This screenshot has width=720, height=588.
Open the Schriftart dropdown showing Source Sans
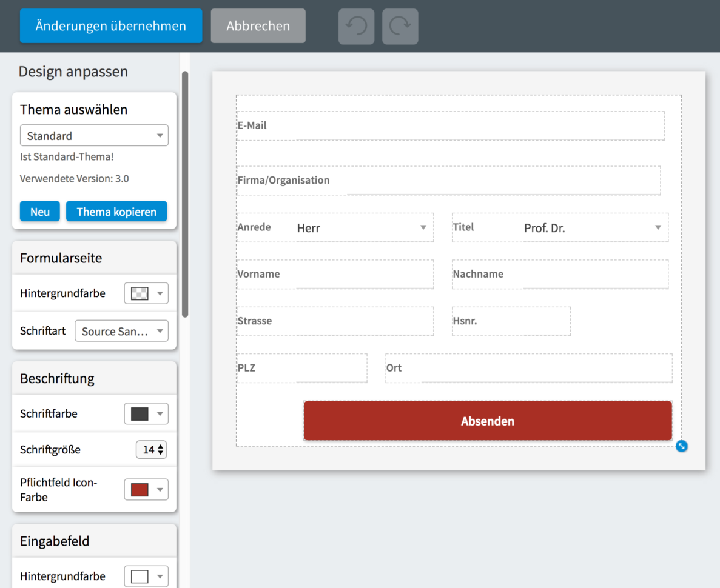[121, 331]
